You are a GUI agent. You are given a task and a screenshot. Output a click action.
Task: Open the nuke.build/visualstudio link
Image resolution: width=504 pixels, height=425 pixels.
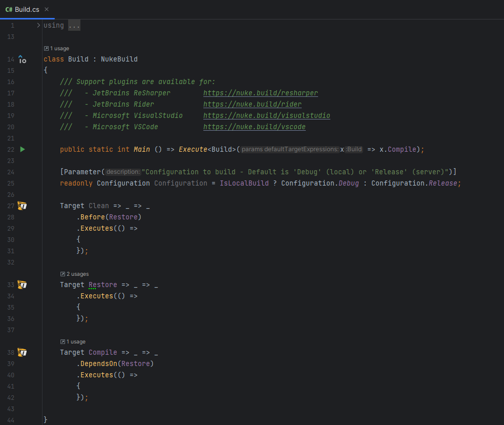tap(267, 115)
